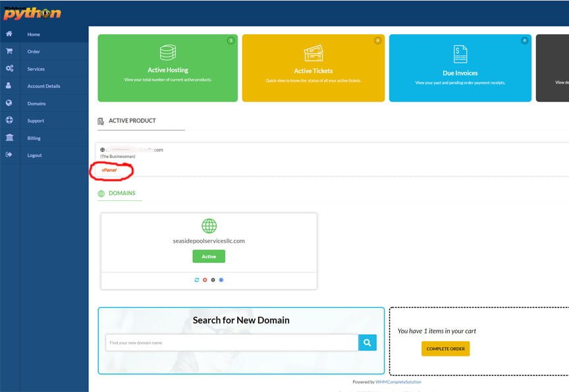
Task: Open Account Details in the sidebar
Action: pos(43,86)
